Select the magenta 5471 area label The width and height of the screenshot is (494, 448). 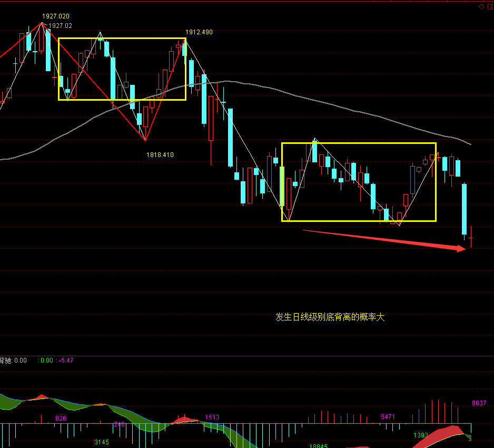pyautogui.click(x=388, y=417)
